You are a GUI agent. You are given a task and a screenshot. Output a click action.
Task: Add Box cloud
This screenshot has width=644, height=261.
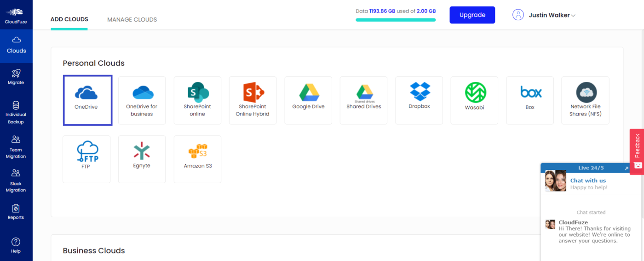pyautogui.click(x=530, y=100)
